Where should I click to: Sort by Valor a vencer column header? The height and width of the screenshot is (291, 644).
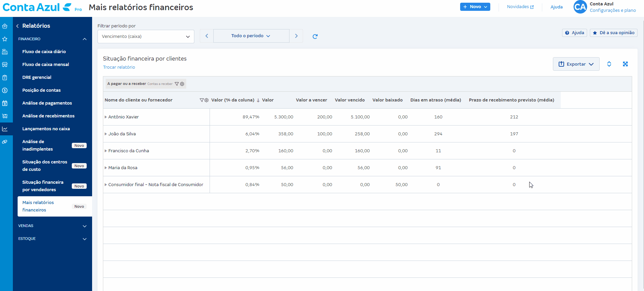(x=312, y=100)
